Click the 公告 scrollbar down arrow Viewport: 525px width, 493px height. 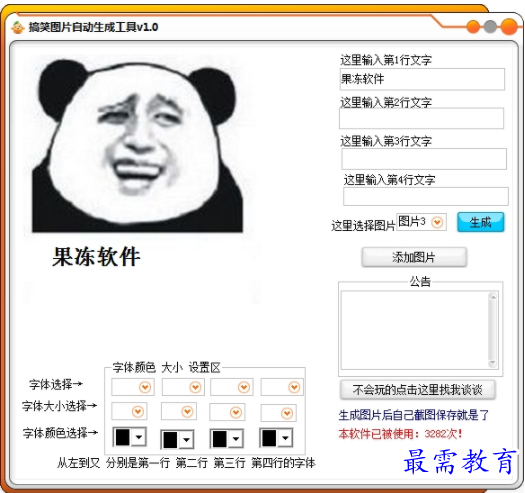(493, 363)
